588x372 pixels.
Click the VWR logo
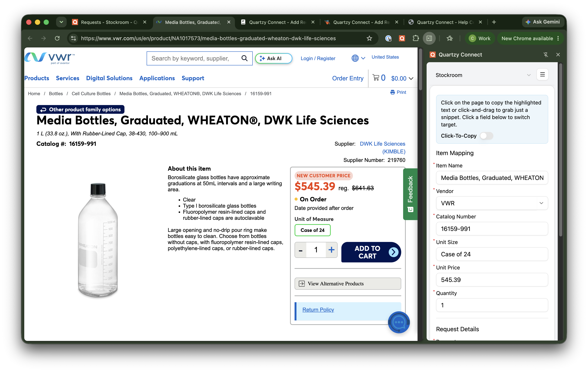[50, 58]
